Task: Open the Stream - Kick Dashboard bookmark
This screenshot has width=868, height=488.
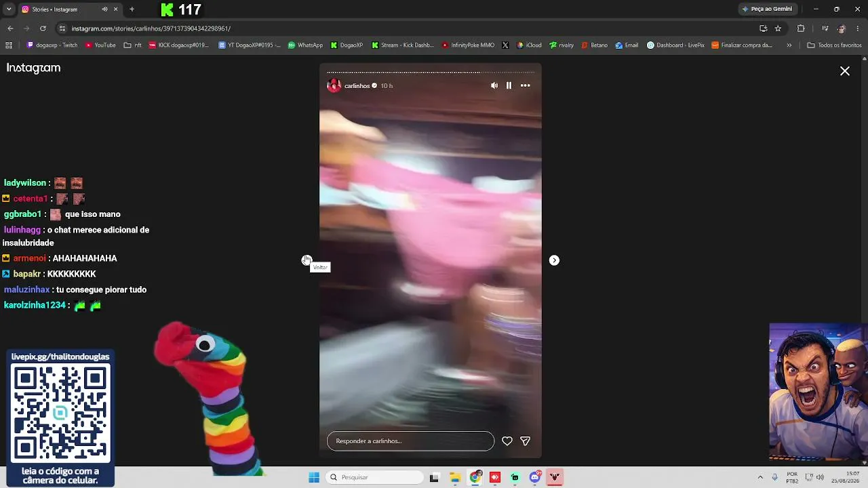Action: click(x=402, y=45)
